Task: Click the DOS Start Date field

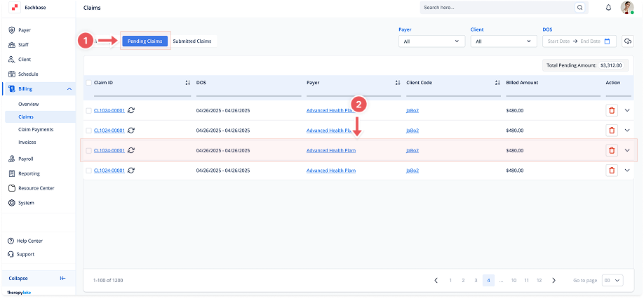Action: [558, 41]
